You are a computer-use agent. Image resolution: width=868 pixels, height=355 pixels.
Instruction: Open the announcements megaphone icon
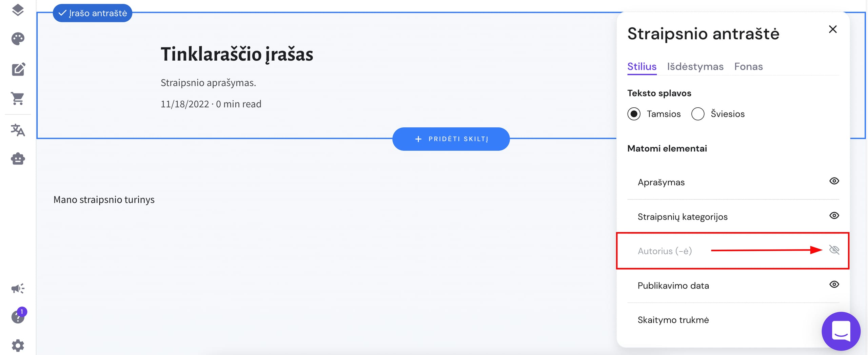(18, 288)
